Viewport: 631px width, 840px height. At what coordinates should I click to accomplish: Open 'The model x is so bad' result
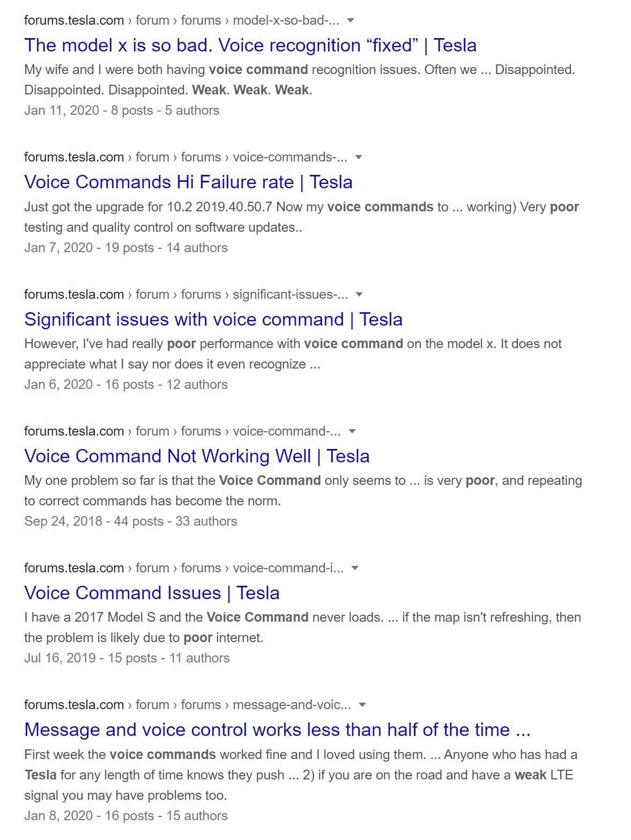(x=250, y=46)
